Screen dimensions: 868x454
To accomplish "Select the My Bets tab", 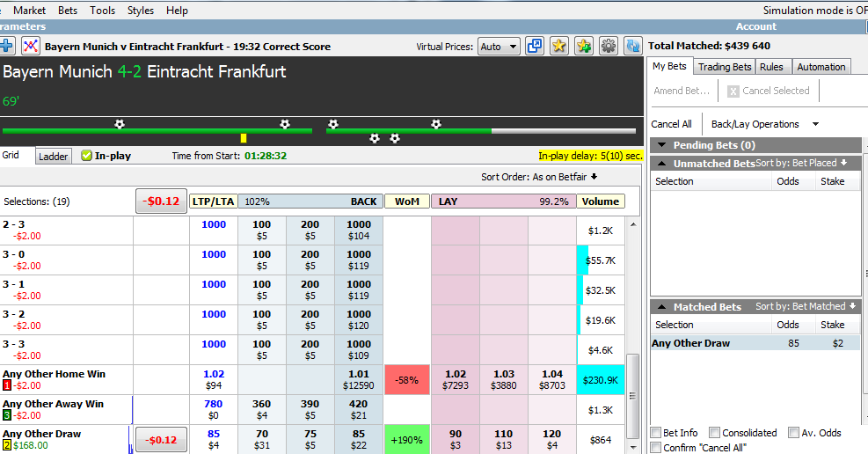I will click(669, 66).
